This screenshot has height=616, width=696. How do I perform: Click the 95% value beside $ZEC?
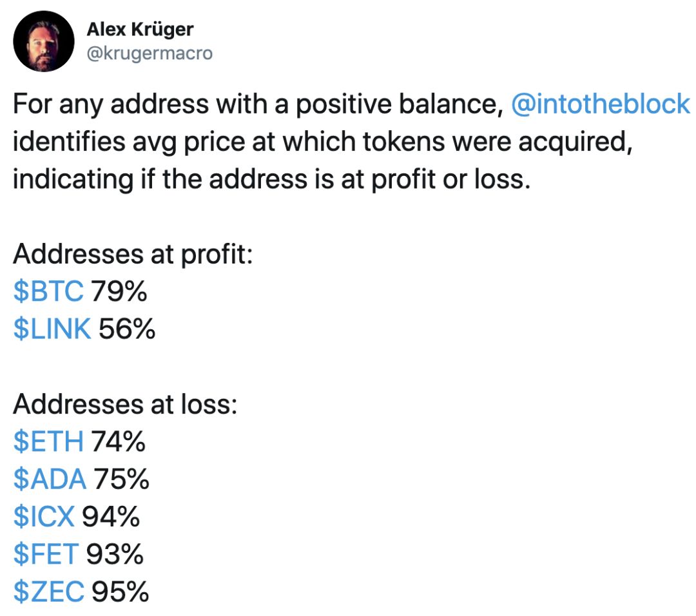click(x=120, y=592)
